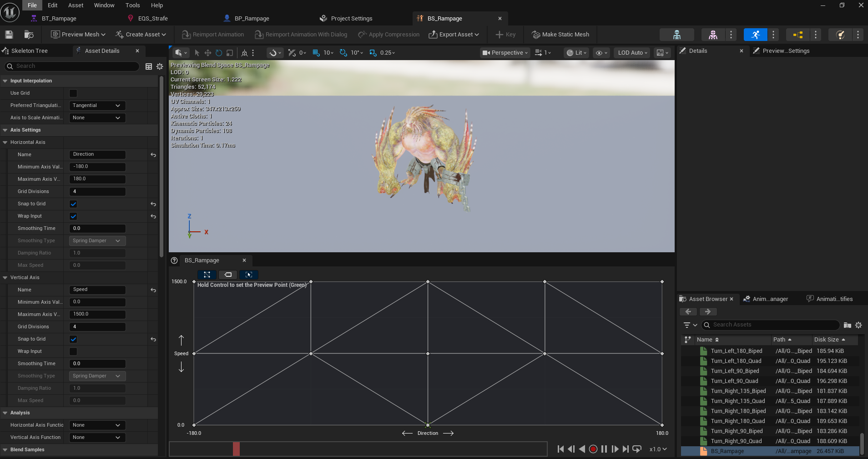This screenshot has height=459, width=868.
Task: Open Preferred Triangulation Tangential dropdown
Action: [97, 106]
